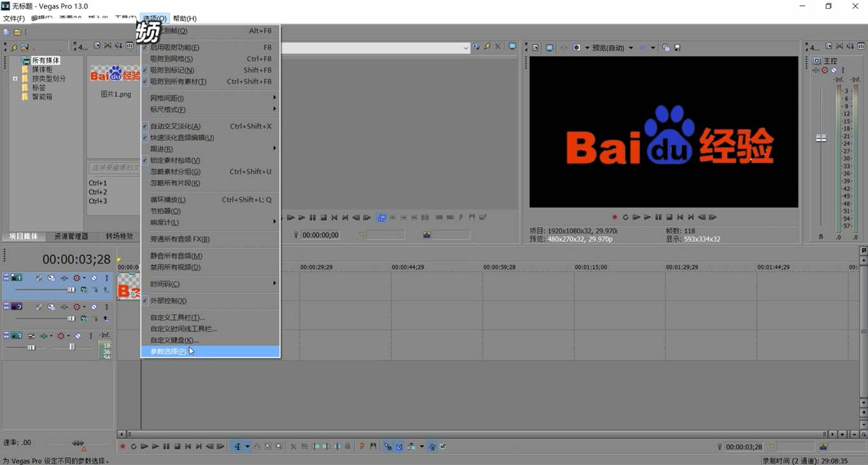The image size is (868, 465).
Task: Select the 智能箱 folder in media tree
Action: (42, 97)
